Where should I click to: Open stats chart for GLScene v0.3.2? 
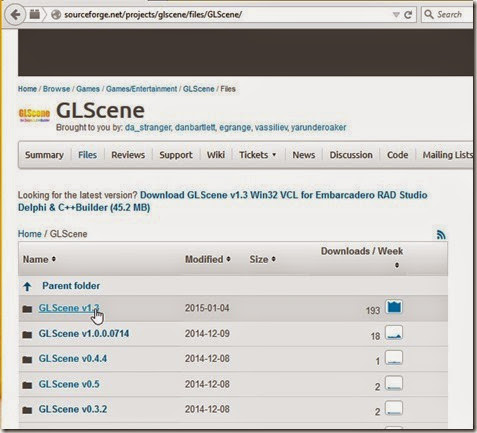394,408
